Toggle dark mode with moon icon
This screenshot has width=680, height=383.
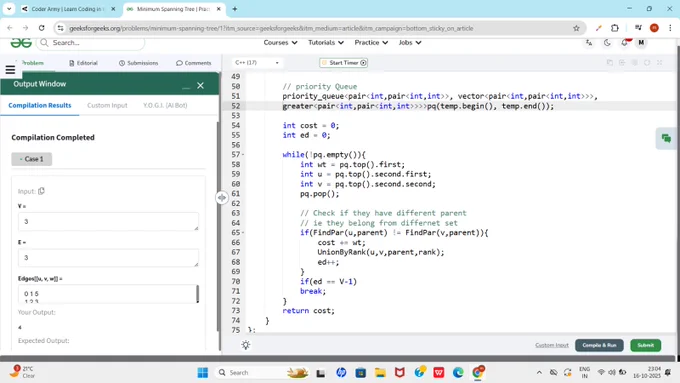point(607,43)
